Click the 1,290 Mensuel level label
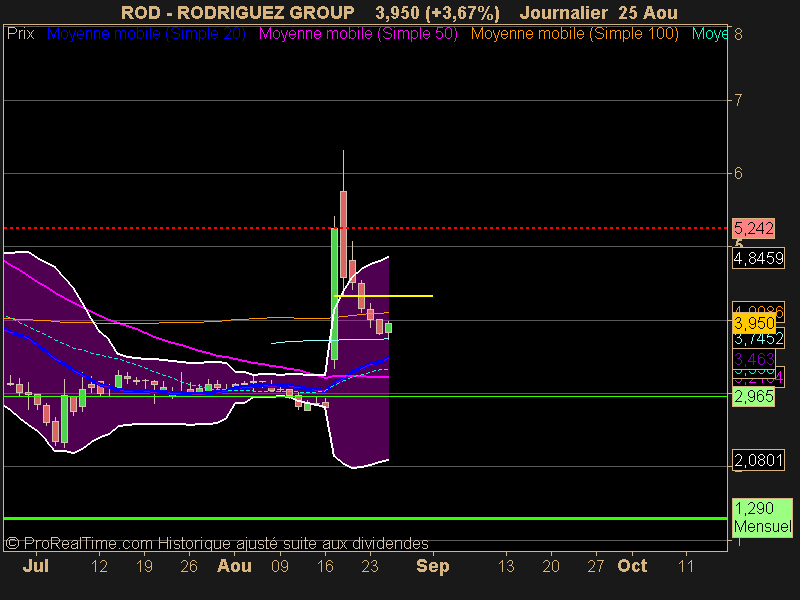Viewport: 800px width, 600px height. coord(762,517)
